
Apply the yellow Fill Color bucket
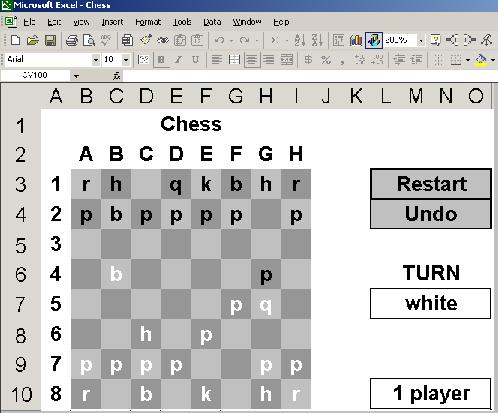(481, 60)
